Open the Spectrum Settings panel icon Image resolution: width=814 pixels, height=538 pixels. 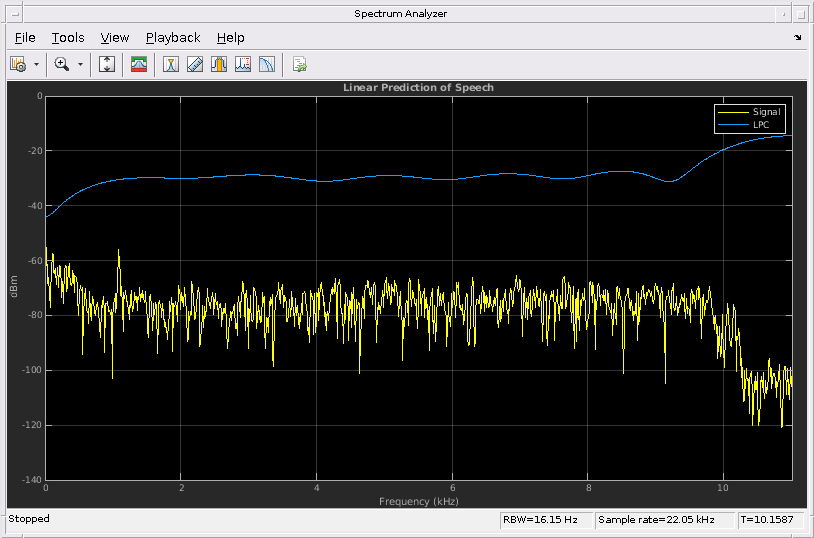point(139,64)
